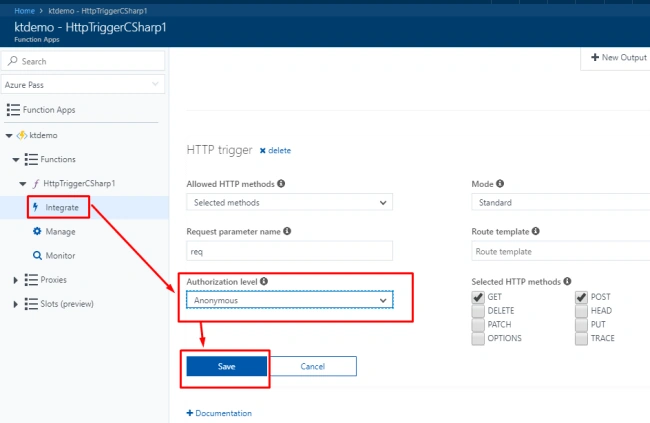Screen dimensions: 650x423
Task: Click the Functions tree label
Action: pyautogui.click(x=58, y=159)
